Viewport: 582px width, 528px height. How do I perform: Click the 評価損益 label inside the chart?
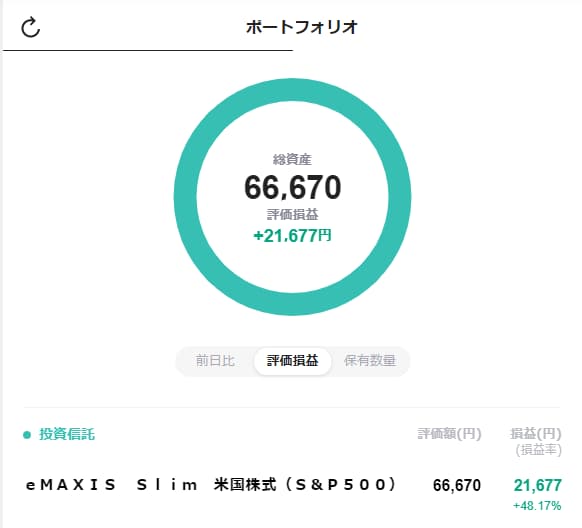[x=292, y=214]
